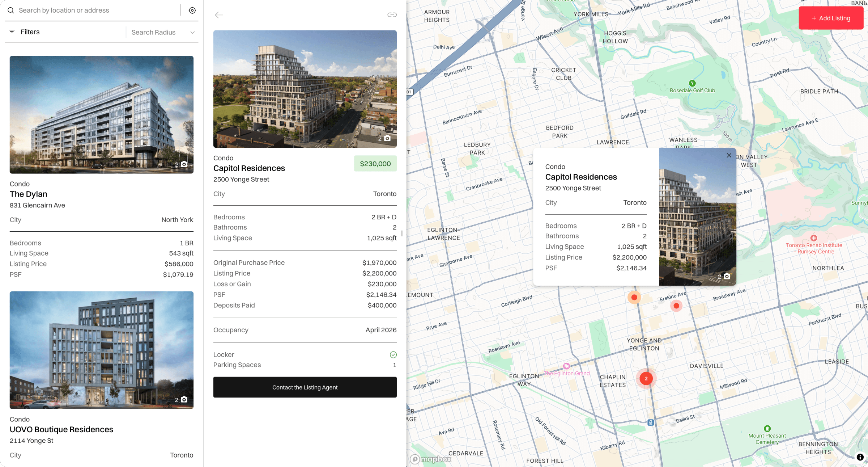Click the April 2026 occupancy value
This screenshot has height=467, width=868.
pos(381,330)
